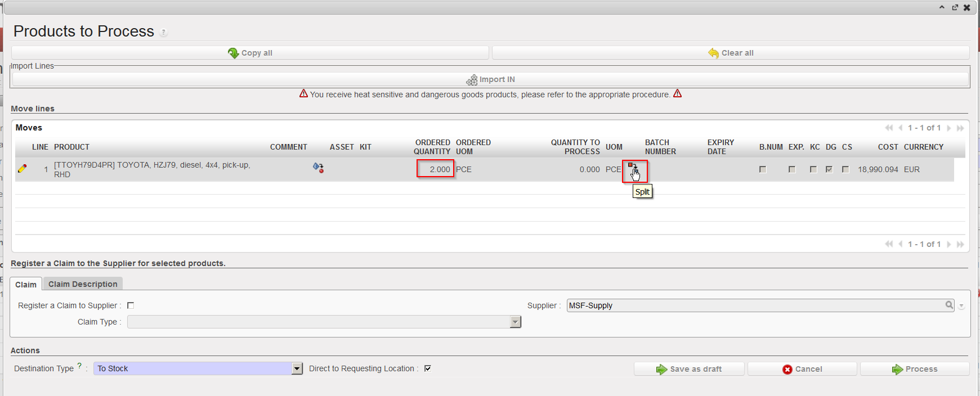Switch to the Claim Description tab
The height and width of the screenshot is (396, 980).
pyautogui.click(x=83, y=284)
